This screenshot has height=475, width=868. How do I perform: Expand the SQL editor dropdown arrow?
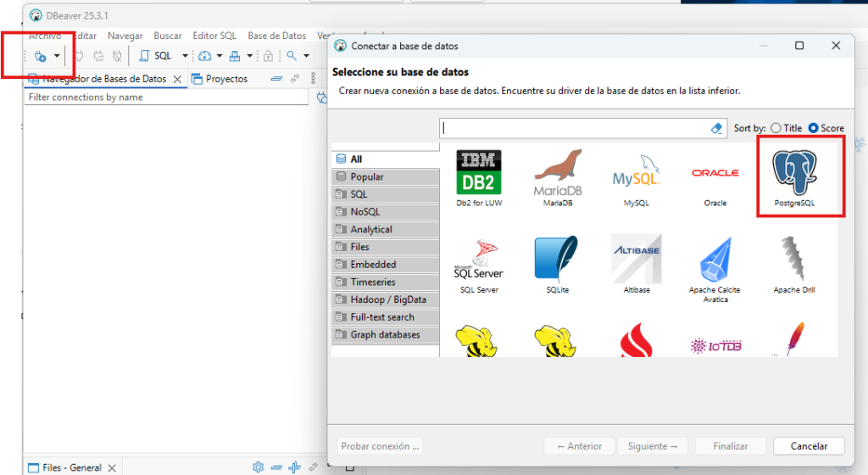(x=185, y=56)
